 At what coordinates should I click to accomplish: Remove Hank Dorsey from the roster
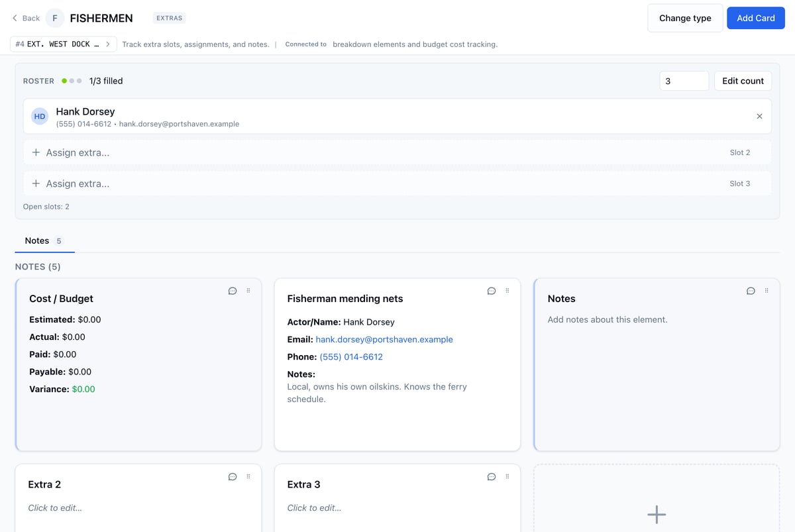tap(759, 117)
